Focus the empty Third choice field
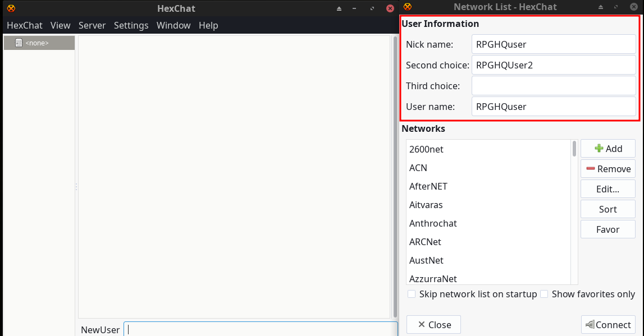 click(554, 86)
